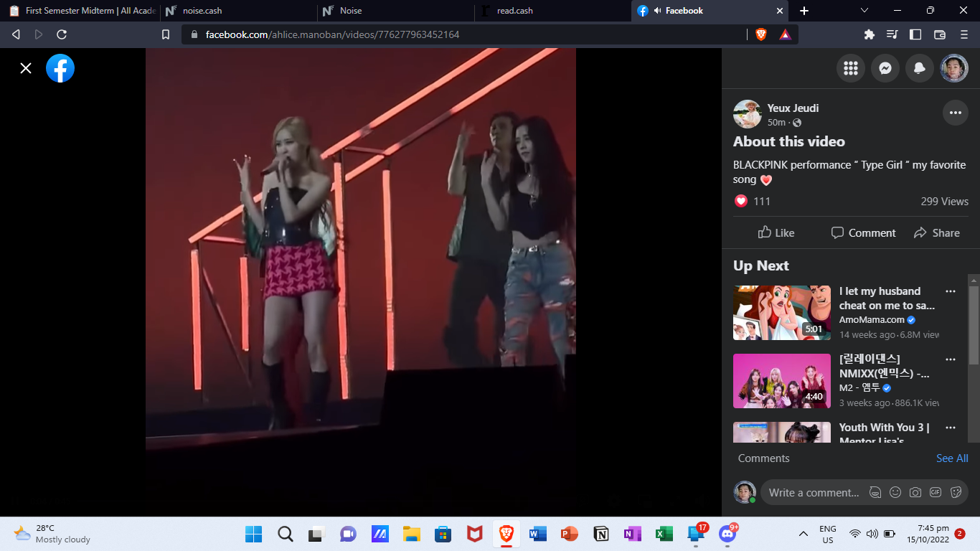Add a GIF to comment

tap(936, 493)
